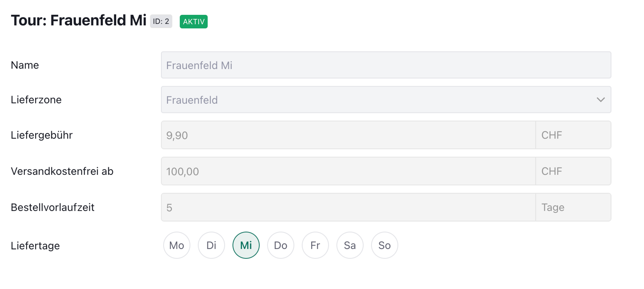
Task: Click the green AKTIV status badge
Action: (194, 22)
